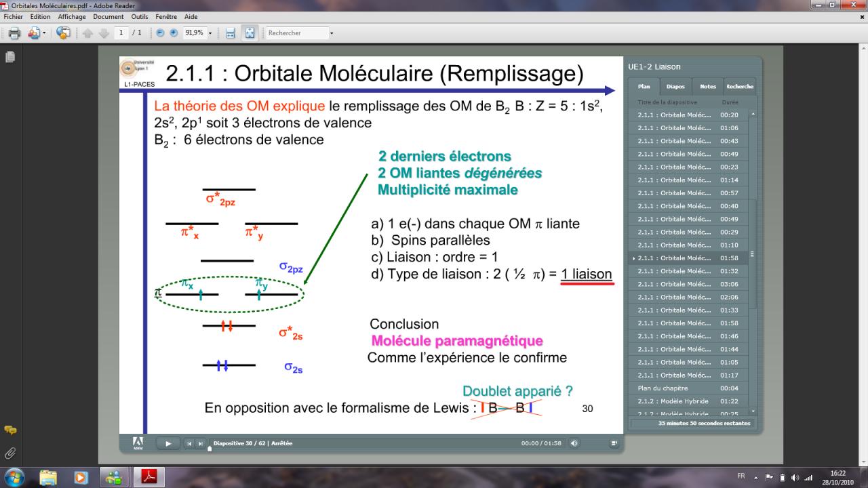Go to next page arrow

(104, 33)
